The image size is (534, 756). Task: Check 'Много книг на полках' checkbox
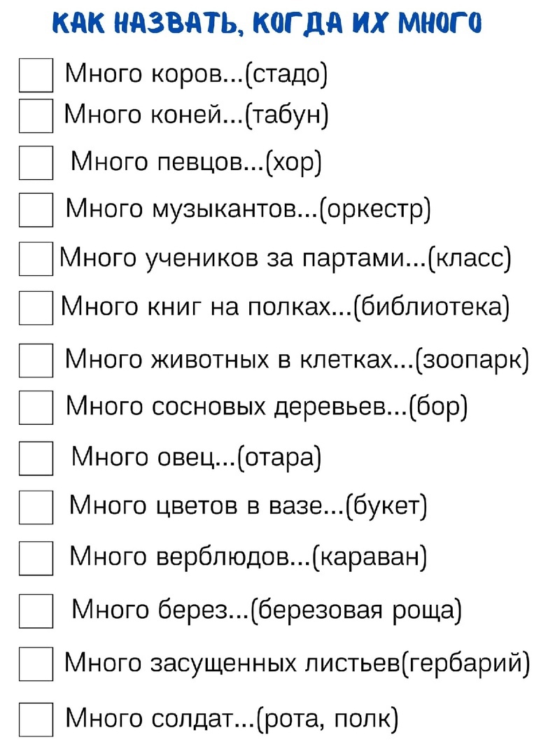tap(36, 307)
